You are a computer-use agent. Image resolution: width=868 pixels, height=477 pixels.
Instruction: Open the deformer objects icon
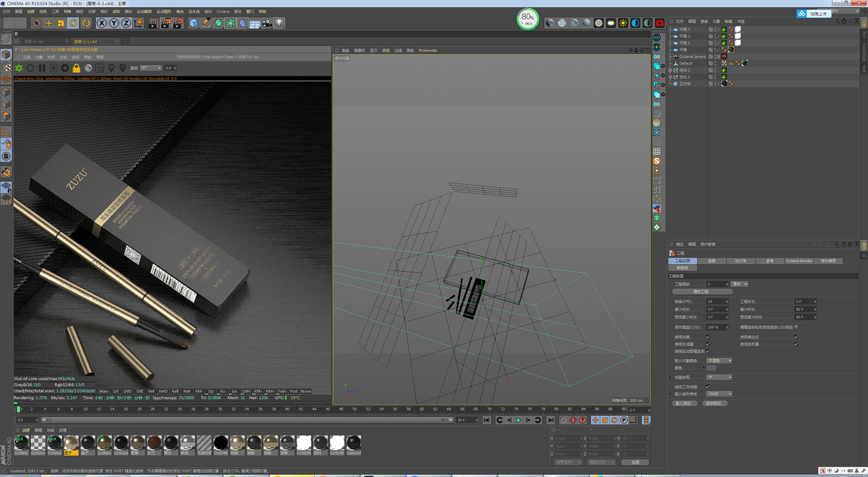tap(243, 23)
